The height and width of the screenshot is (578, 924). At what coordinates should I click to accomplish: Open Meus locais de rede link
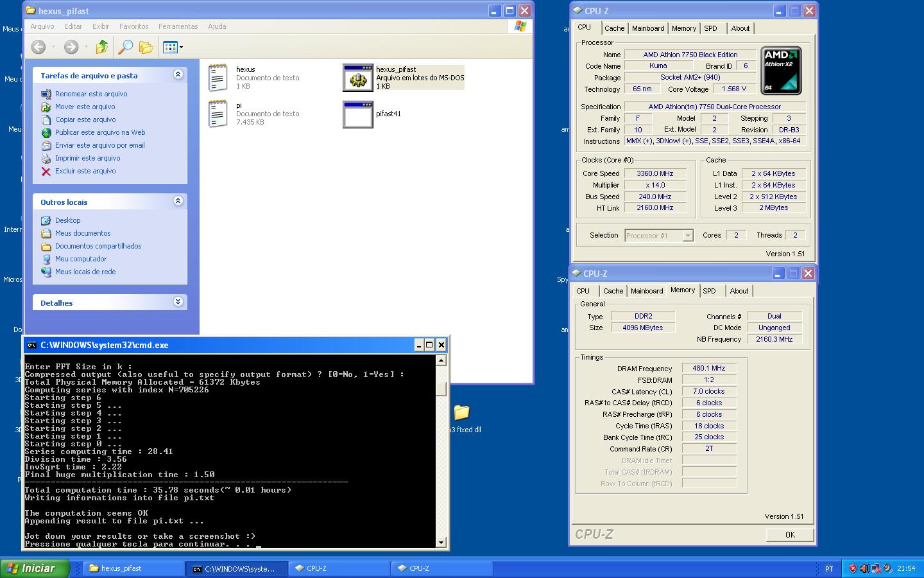pos(85,272)
